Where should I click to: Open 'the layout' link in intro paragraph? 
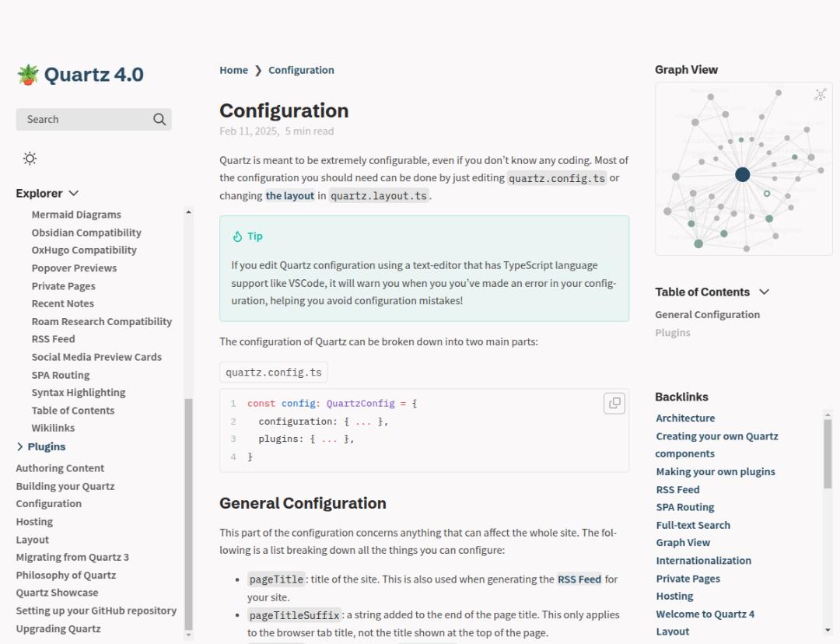[290, 196]
